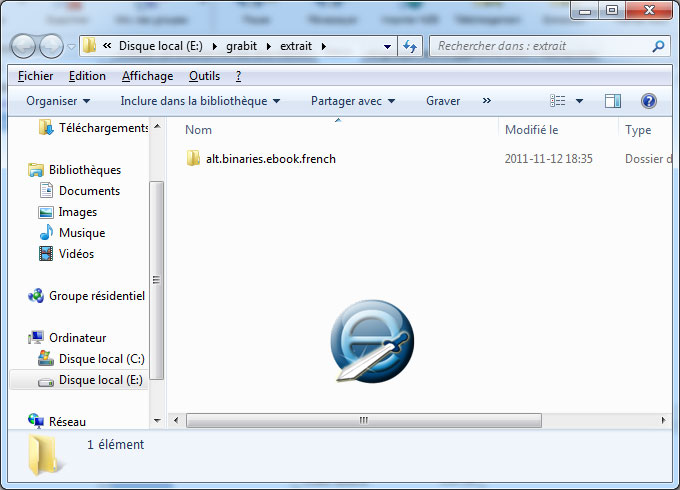The image size is (680, 490).
Task: Sort by the Modifié le column header
Action: [x=531, y=130]
